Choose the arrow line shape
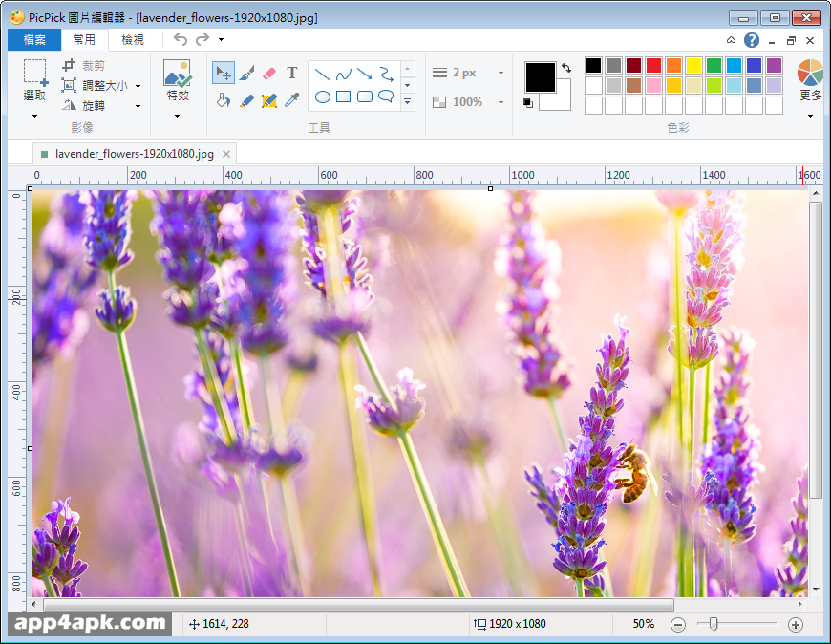Image resolution: width=831 pixels, height=644 pixels. pos(365,75)
